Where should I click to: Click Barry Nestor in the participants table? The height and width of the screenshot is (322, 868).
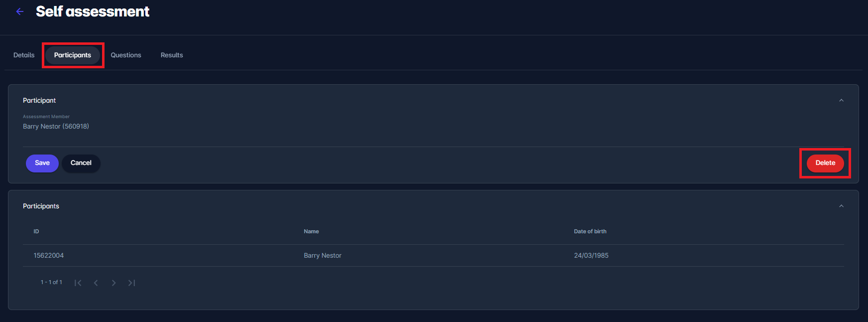coord(323,255)
